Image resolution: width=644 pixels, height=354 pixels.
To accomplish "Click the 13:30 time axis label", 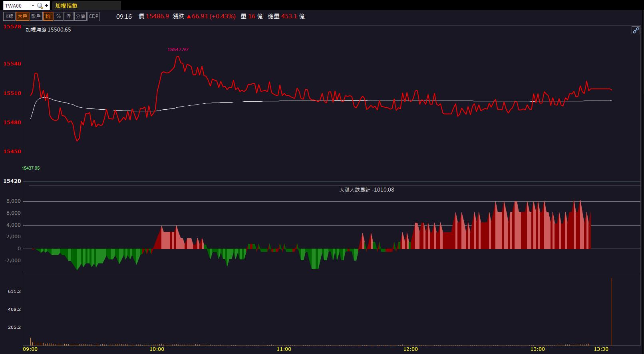I will 601,349.
